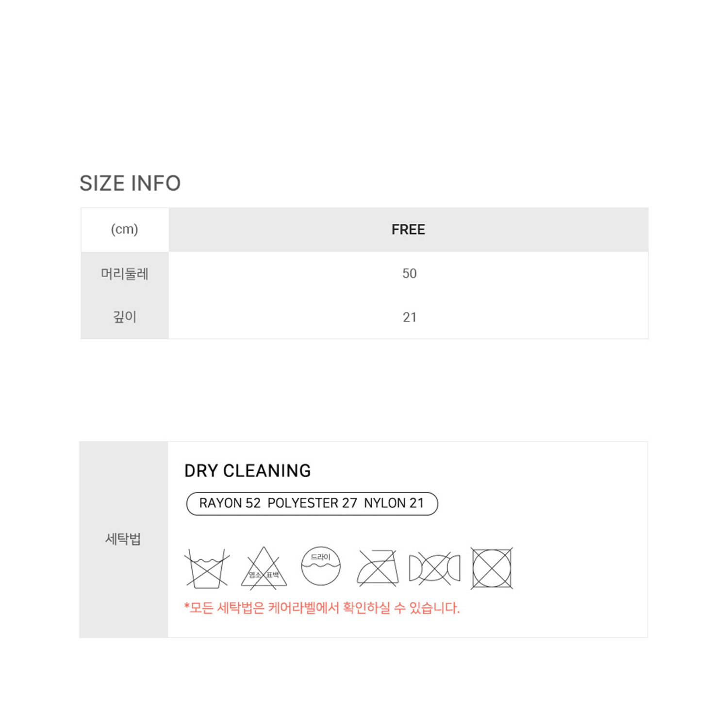Viewport: 728px width, 728px height.
Task: Click the head circumference value 50
Action: (409, 274)
